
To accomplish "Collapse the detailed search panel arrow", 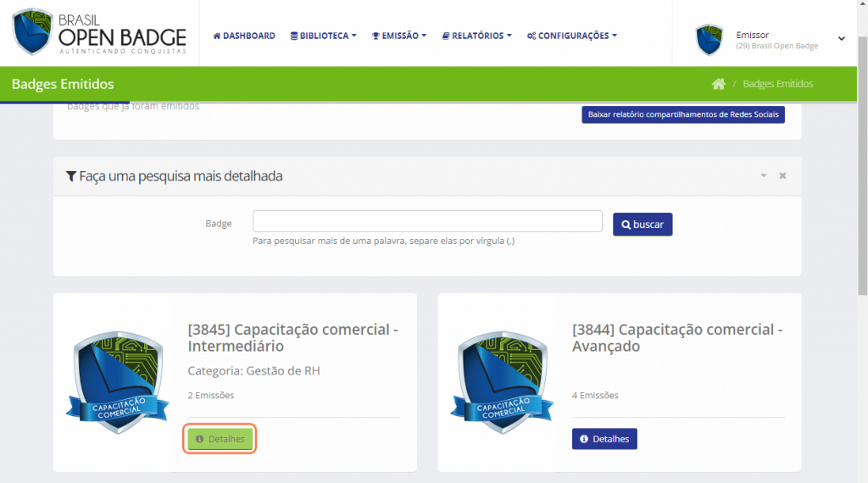I will (x=764, y=175).
